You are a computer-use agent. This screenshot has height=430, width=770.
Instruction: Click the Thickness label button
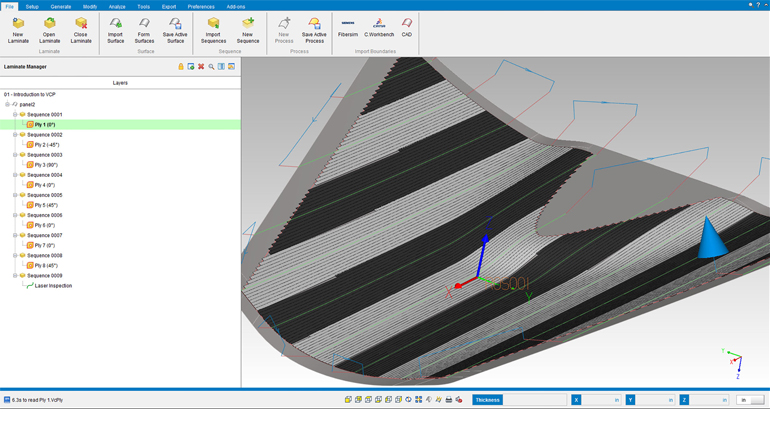click(x=488, y=400)
